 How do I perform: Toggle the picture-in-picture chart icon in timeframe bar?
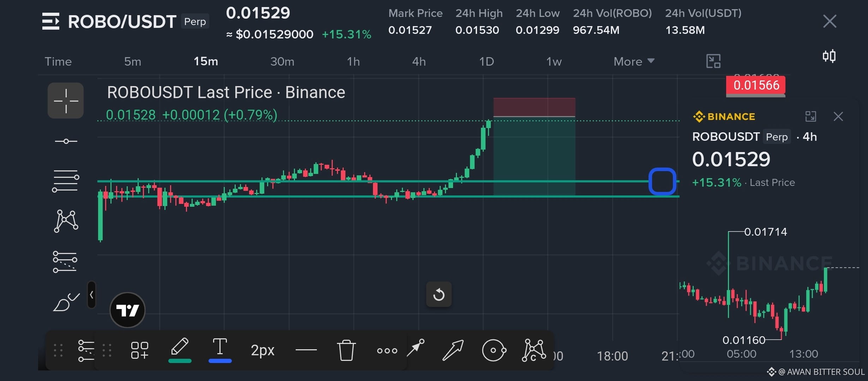click(x=713, y=61)
